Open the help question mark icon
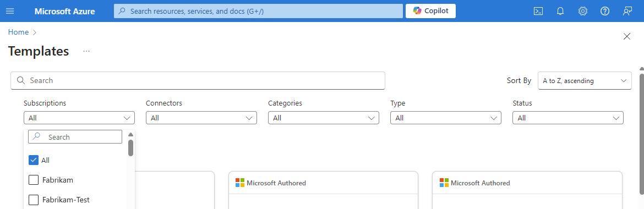The height and width of the screenshot is (209, 644). 604,11
